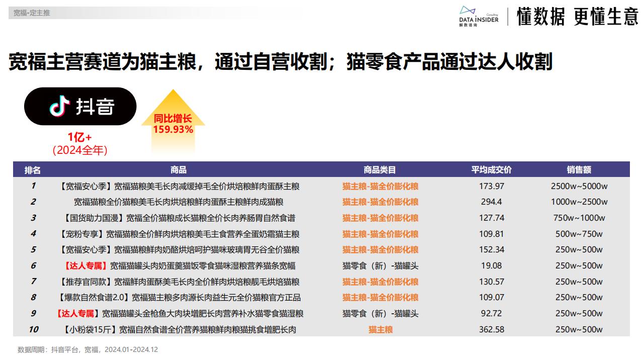Click rank 6 category 猫零食（新）-猫罐头
The image size is (644, 362).
click(380, 265)
